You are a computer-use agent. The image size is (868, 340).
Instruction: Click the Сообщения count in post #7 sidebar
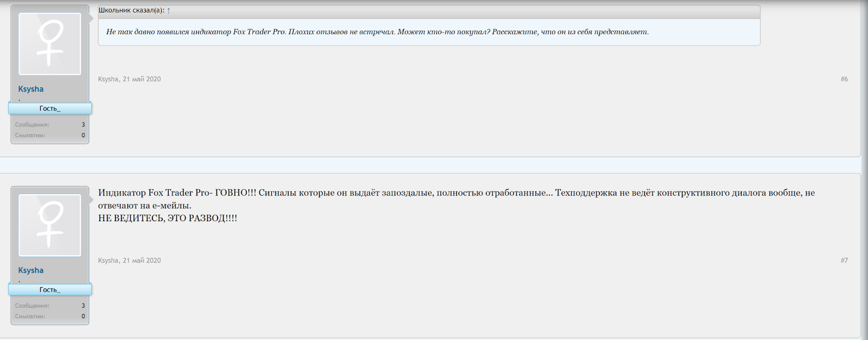point(83,306)
